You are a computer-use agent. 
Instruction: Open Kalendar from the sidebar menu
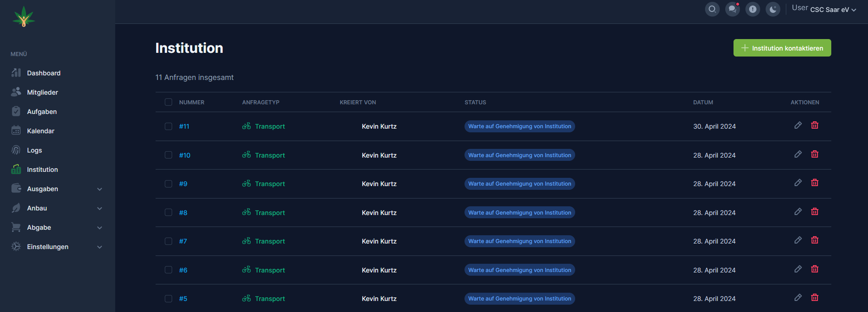(40, 131)
